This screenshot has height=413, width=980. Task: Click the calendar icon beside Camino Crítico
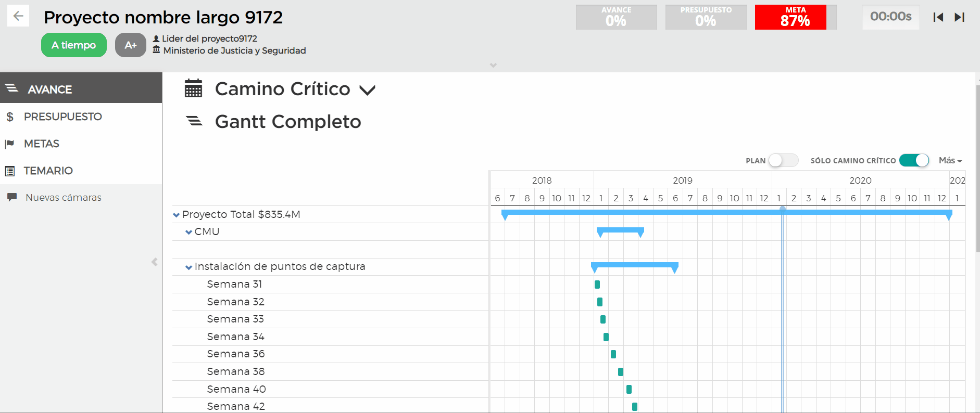193,88
